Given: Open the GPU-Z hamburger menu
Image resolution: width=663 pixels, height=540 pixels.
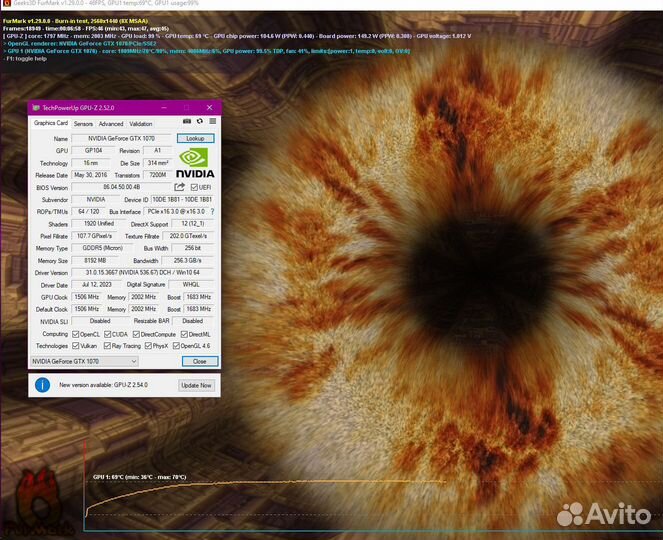Looking at the screenshot, I should pos(211,122).
